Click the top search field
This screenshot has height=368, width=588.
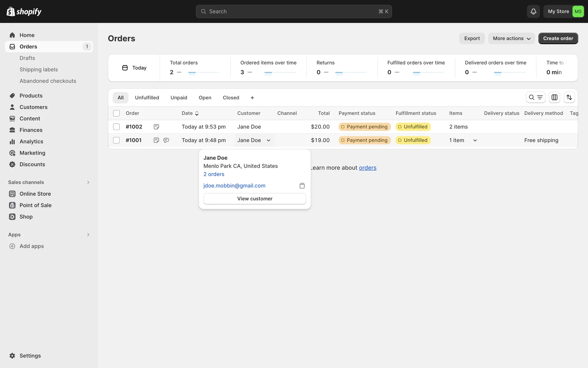tap(293, 11)
